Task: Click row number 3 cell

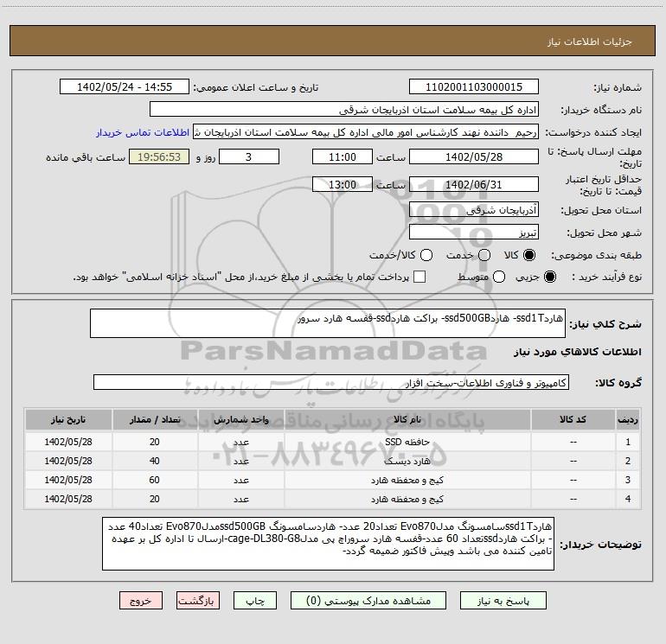Action: click(x=628, y=480)
